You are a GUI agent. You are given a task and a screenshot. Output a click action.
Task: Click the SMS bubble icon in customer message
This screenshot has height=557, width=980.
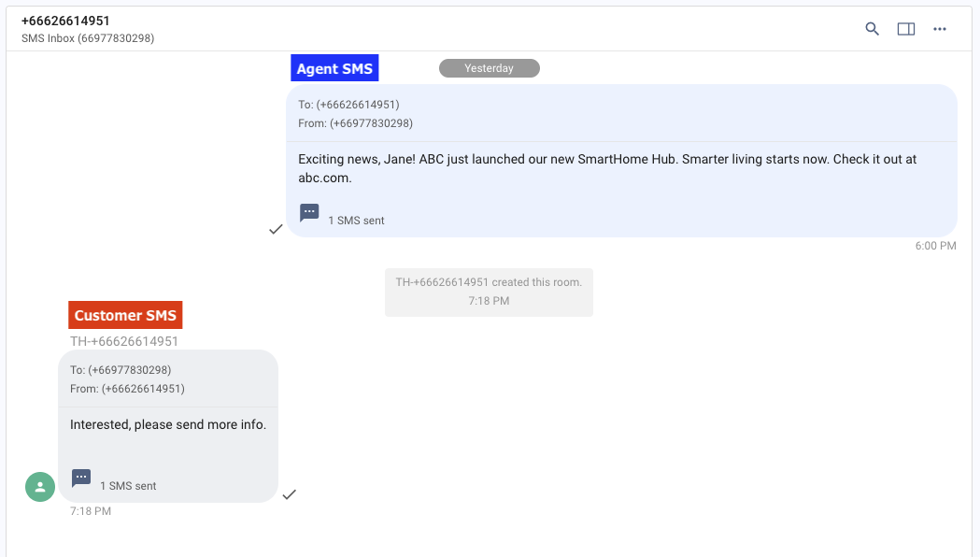[81, 478]
